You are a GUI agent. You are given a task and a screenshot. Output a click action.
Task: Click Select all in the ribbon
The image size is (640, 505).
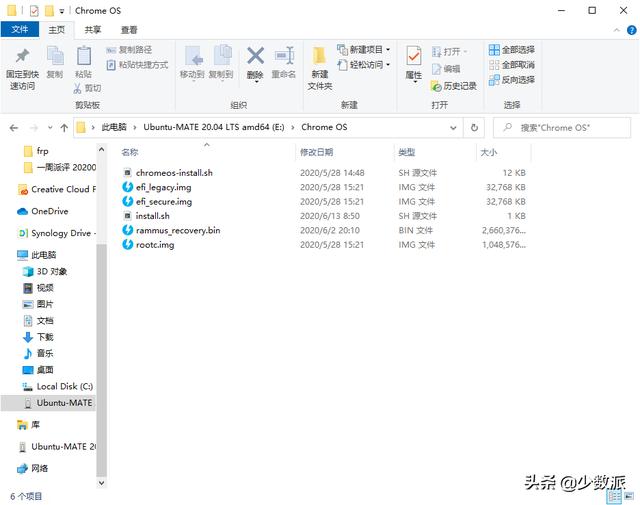pos(512,50)
